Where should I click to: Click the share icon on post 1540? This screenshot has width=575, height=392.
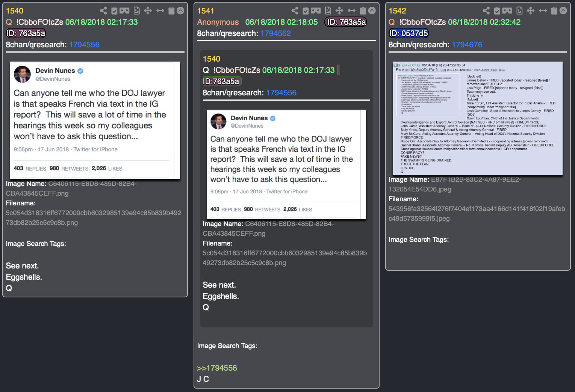(103, 11)
